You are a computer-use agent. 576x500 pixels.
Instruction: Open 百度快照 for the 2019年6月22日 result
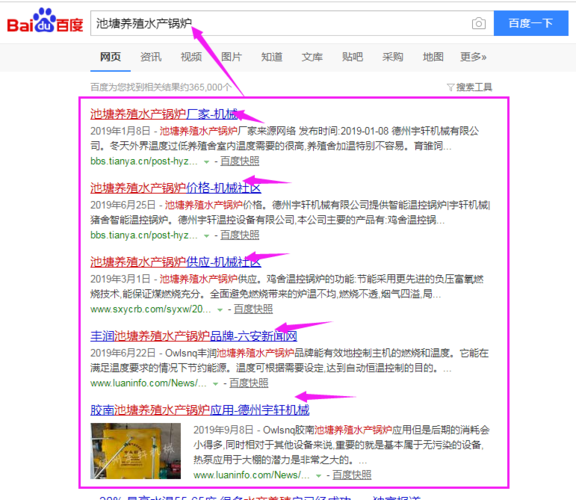click(249, 383)
